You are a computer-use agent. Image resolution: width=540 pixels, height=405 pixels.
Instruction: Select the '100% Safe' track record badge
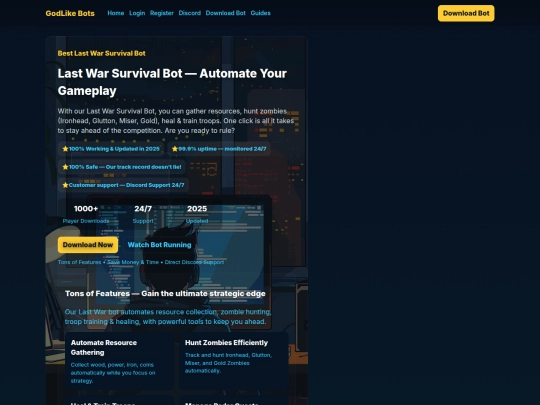coord(122,167)
